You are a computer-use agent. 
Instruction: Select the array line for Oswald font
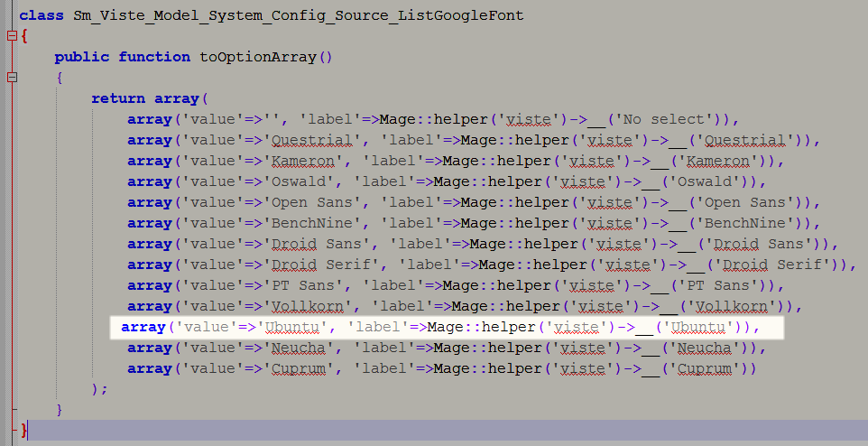(446, 181)
